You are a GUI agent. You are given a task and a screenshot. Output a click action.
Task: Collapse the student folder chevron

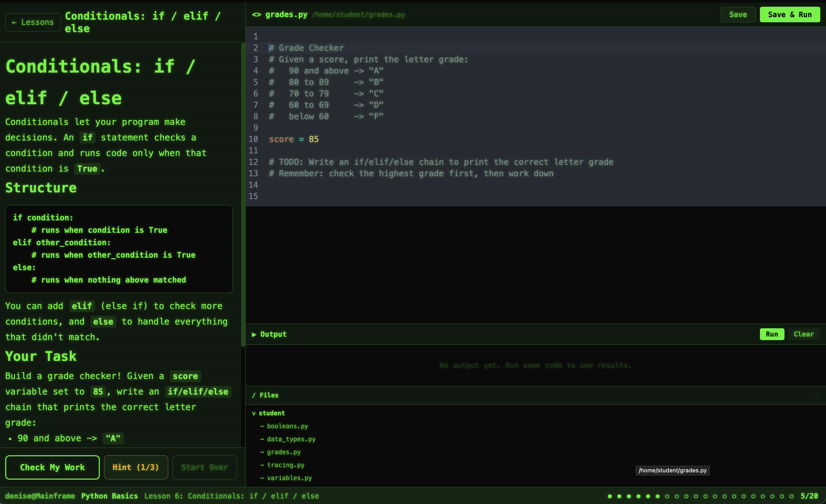click(x=254, y=413)
